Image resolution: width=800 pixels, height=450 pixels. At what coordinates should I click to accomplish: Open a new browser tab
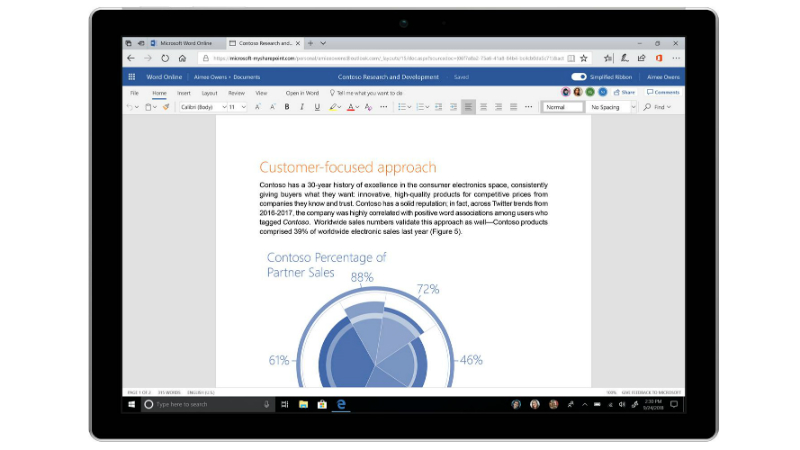pos(310,43)
